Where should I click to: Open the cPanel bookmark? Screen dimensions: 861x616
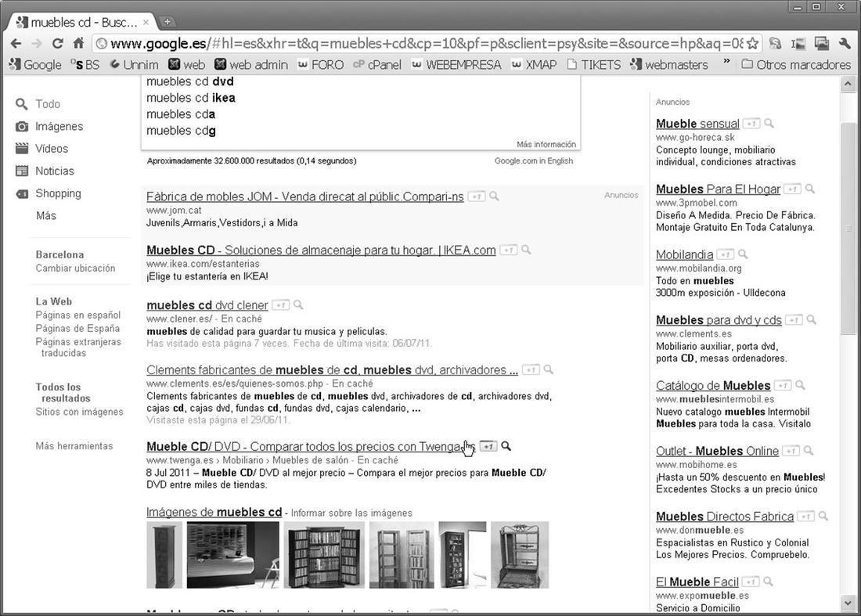tap(377, 65)
